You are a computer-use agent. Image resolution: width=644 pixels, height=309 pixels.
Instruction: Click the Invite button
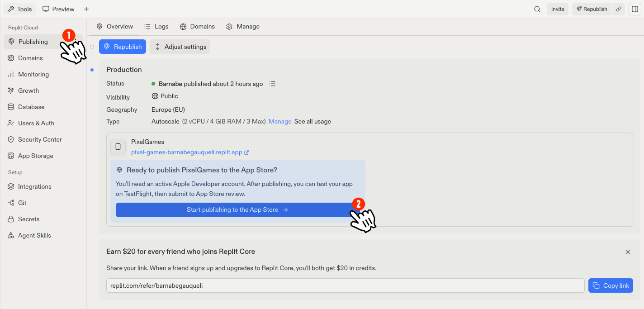click(x=558, y=9)
